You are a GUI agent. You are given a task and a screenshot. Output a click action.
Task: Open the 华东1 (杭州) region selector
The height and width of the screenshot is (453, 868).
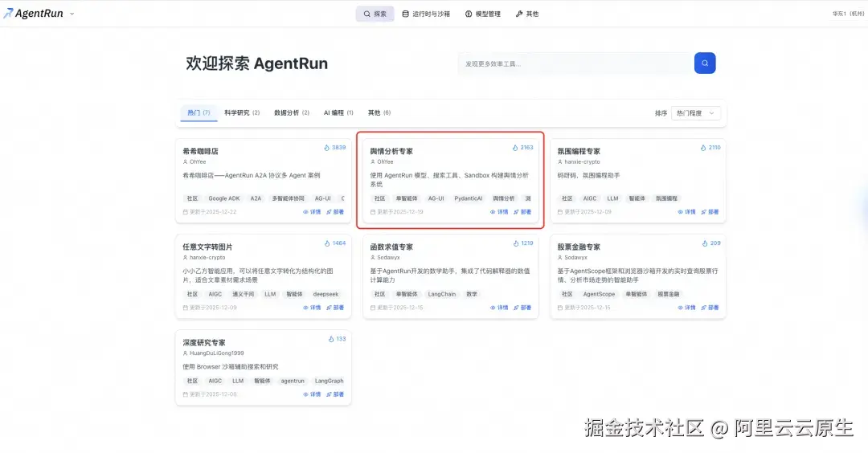click(848, 14)
